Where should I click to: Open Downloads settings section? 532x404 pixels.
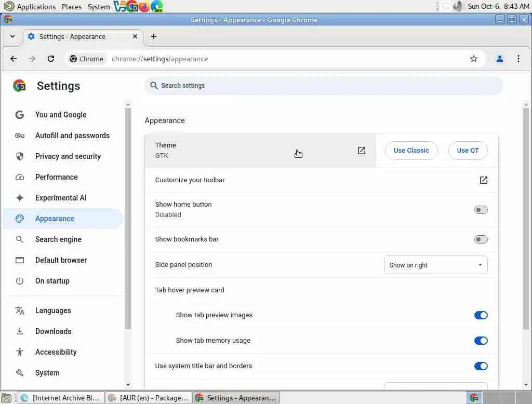coord(63,331)
